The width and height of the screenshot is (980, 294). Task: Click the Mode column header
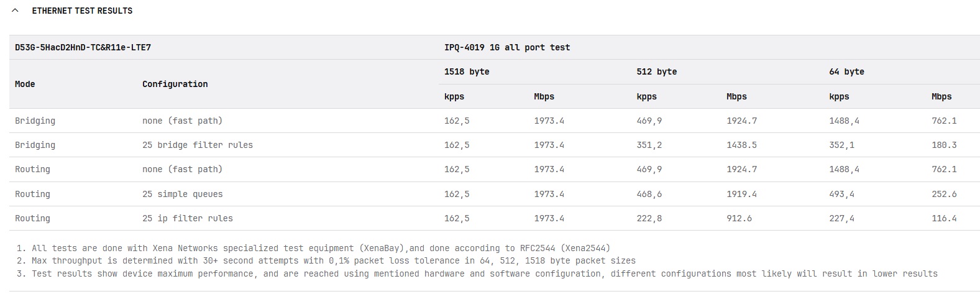coord(25,84)
